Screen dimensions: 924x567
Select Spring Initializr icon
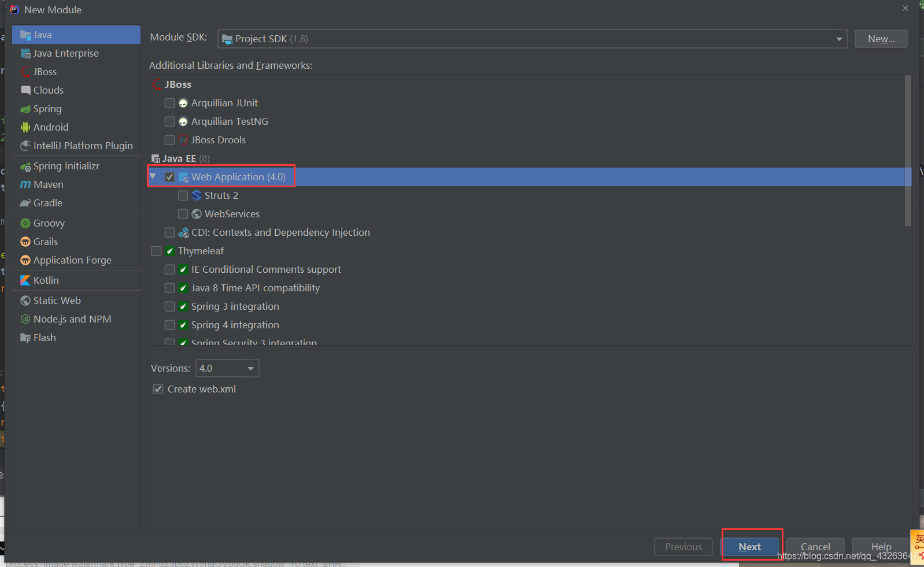tap(25, 166)
